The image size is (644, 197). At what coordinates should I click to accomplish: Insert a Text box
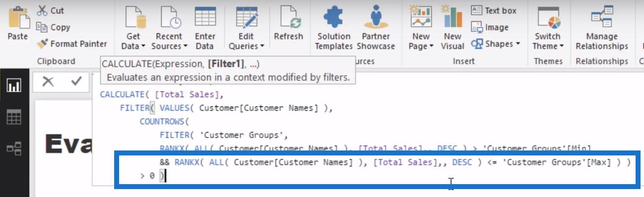(494, 10)
